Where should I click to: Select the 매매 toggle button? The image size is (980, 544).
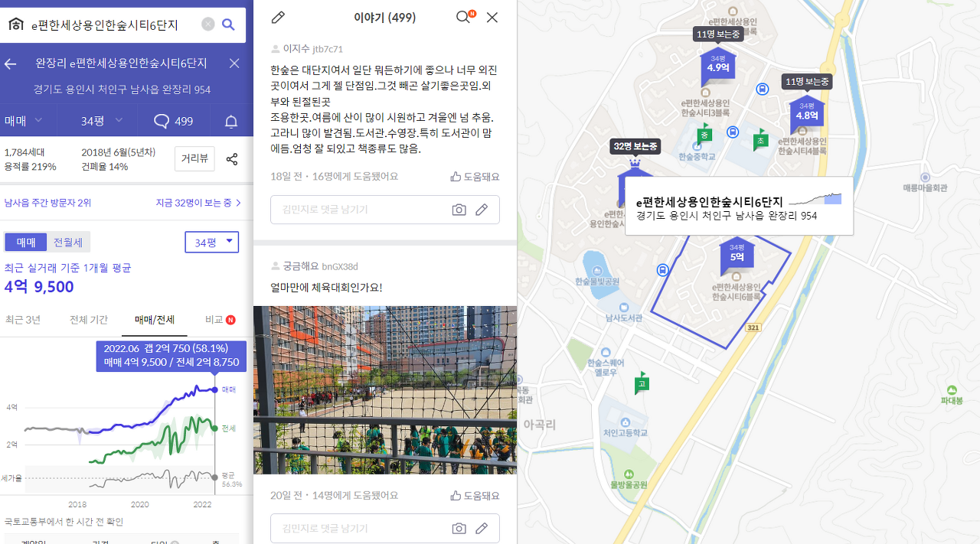pyautogui.click(x=26, y=243)
